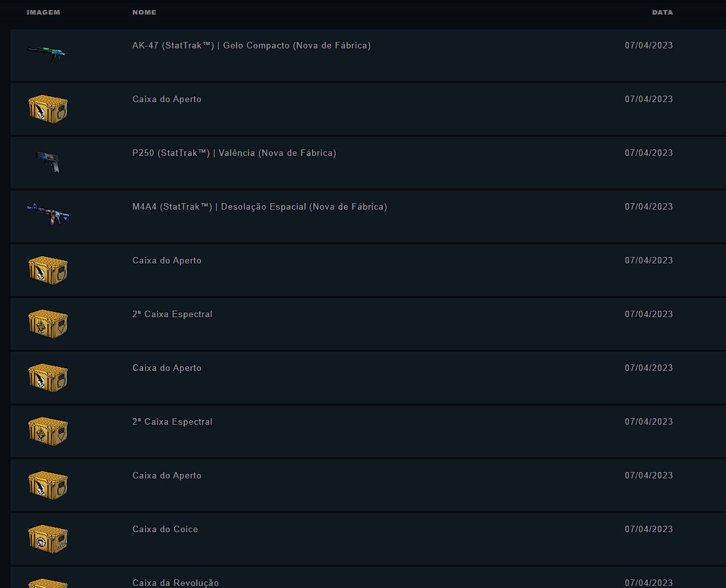Open M4A4 (StatTrak™) | Desolação Espacial item name
The height and width of the screenshot is (588, 726).
tap(259, 206)
